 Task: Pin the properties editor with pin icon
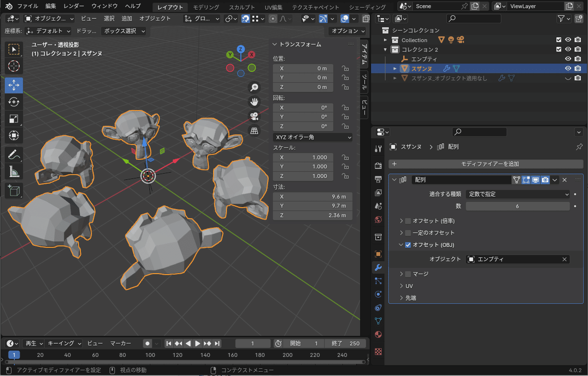click(579, 147)
